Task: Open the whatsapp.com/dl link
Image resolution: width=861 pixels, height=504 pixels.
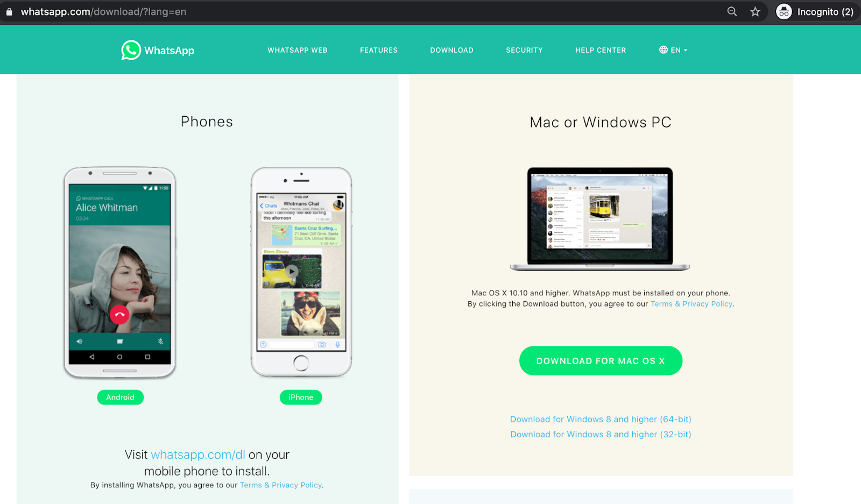Action: (x=198, y=455)
